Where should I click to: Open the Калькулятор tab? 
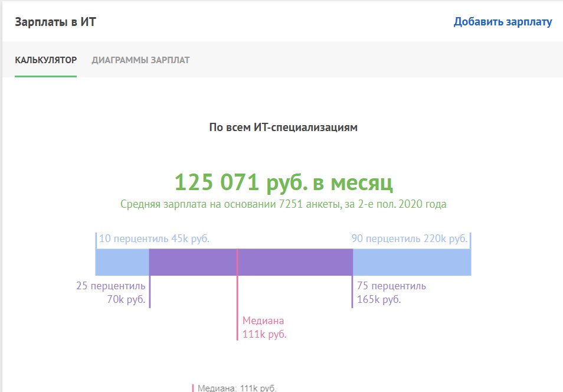coord(45,60)
